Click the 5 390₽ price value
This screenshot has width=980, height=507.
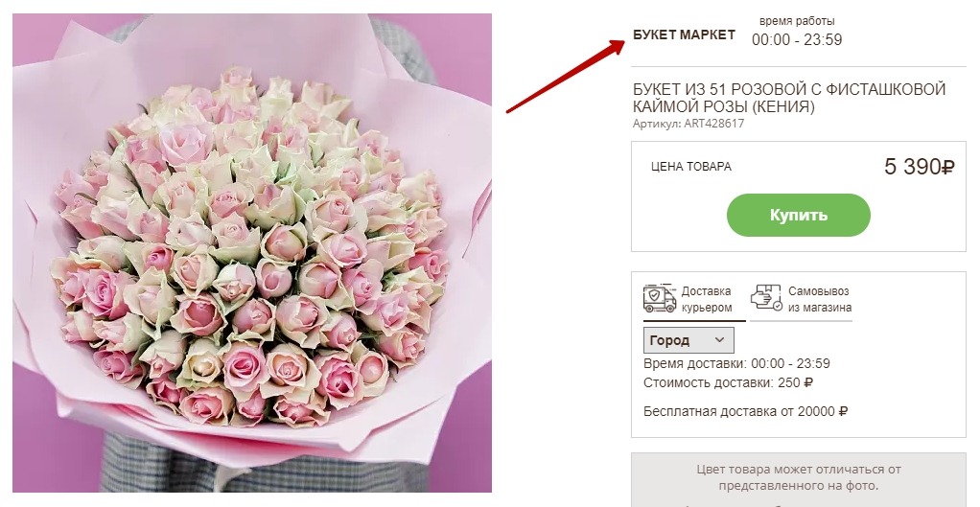tap(920, 167)
